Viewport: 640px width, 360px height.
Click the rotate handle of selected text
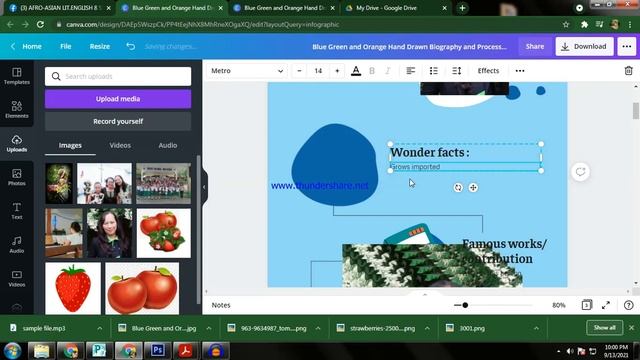click(x=458, y=187)
